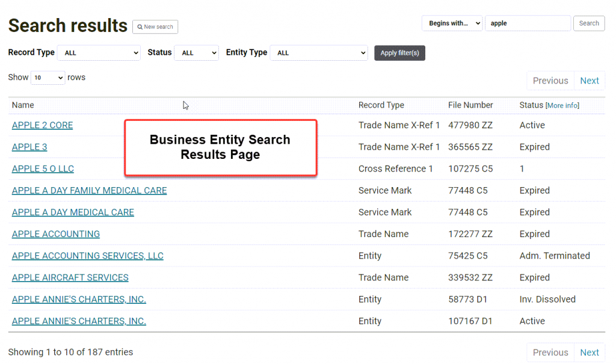Click file number 339532 ZZ
The width and height of the screenshot is (616, 364).
click(x=470, y=277)
